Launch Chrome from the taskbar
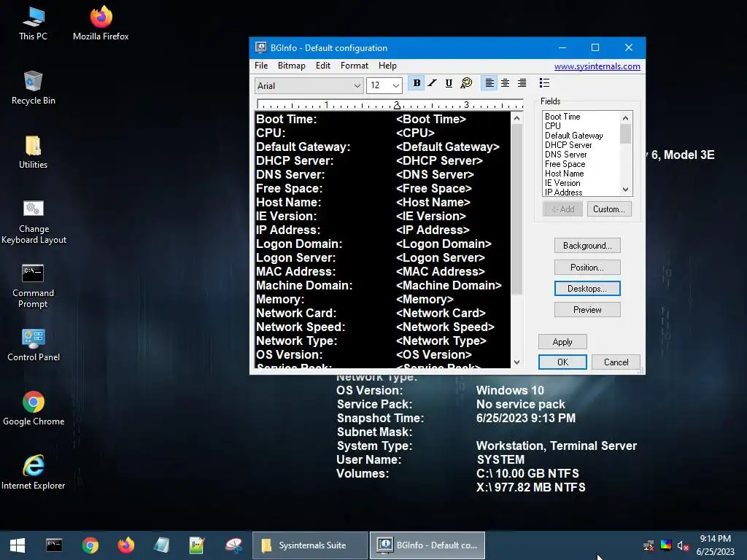747x560 pixels. (x=90, y=545)
